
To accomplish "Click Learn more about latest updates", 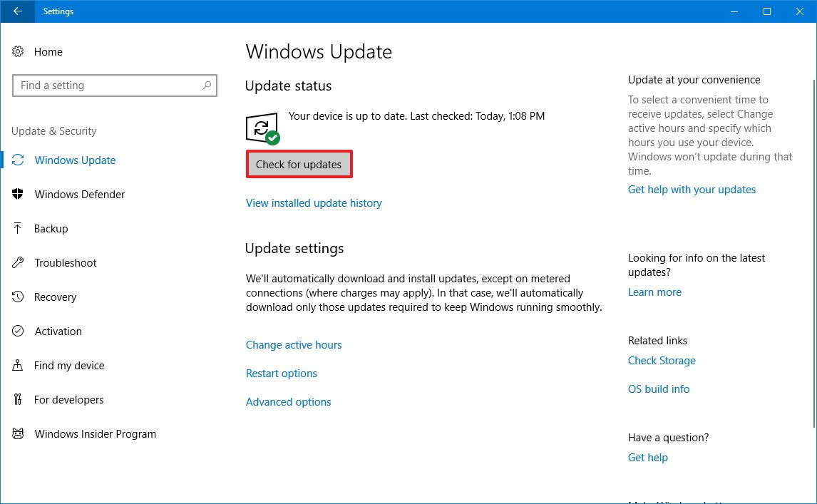I will 654,292.
